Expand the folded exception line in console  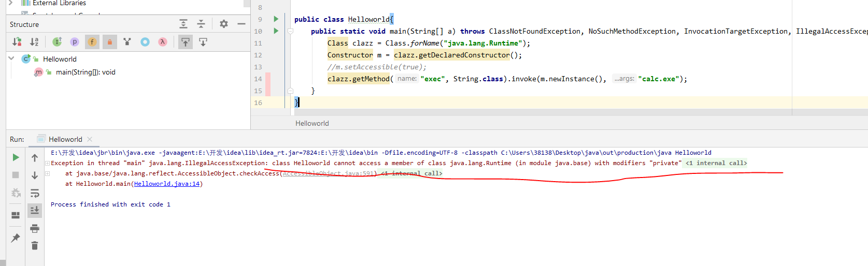tap(47, 163)
